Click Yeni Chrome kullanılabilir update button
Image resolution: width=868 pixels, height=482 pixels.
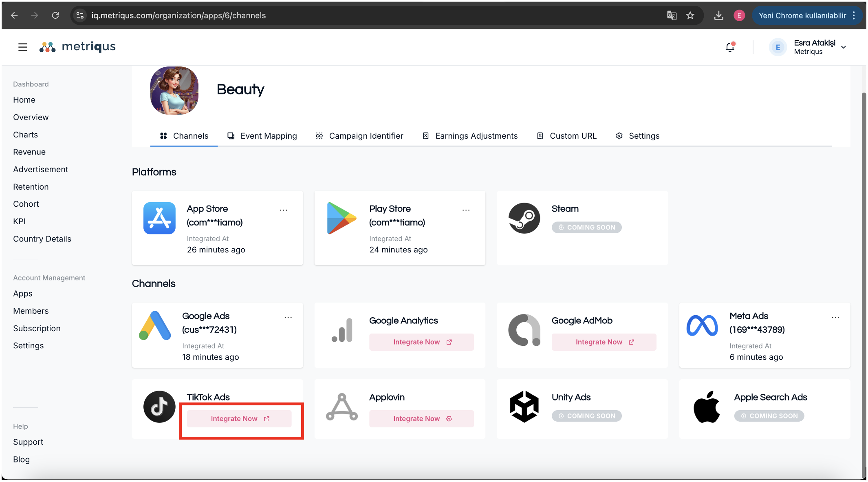coord(802,15)
